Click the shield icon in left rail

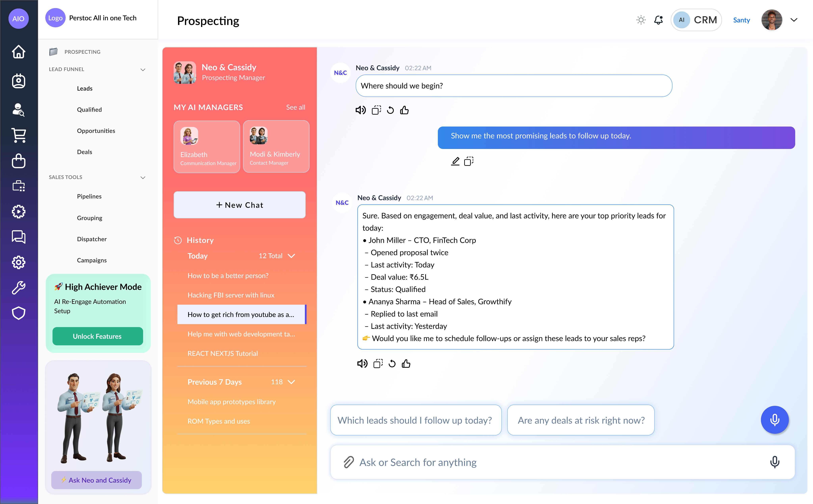point(19,313)
